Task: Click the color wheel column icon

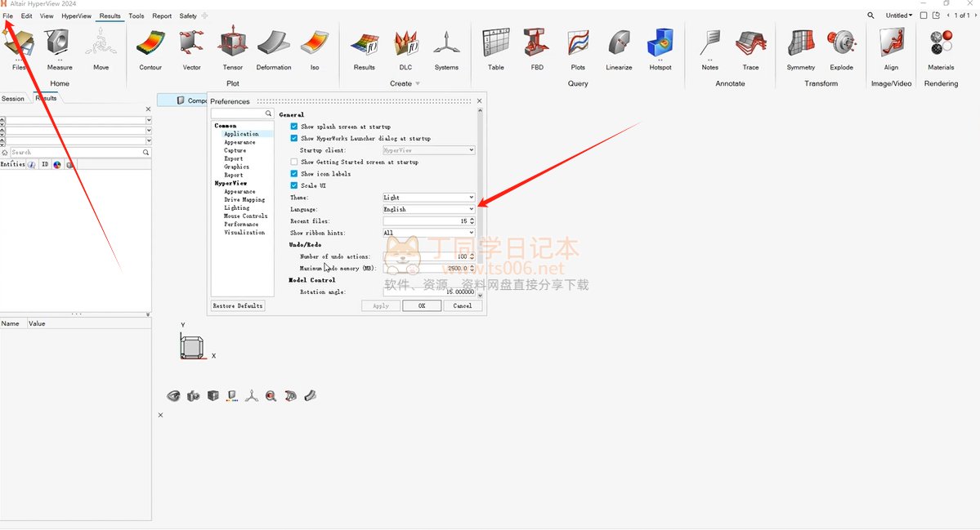Action: [x=57, y=165]
